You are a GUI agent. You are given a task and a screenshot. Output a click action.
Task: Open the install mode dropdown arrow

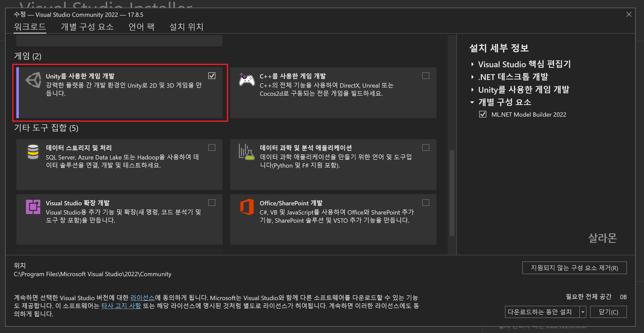(x=583, y=312)
